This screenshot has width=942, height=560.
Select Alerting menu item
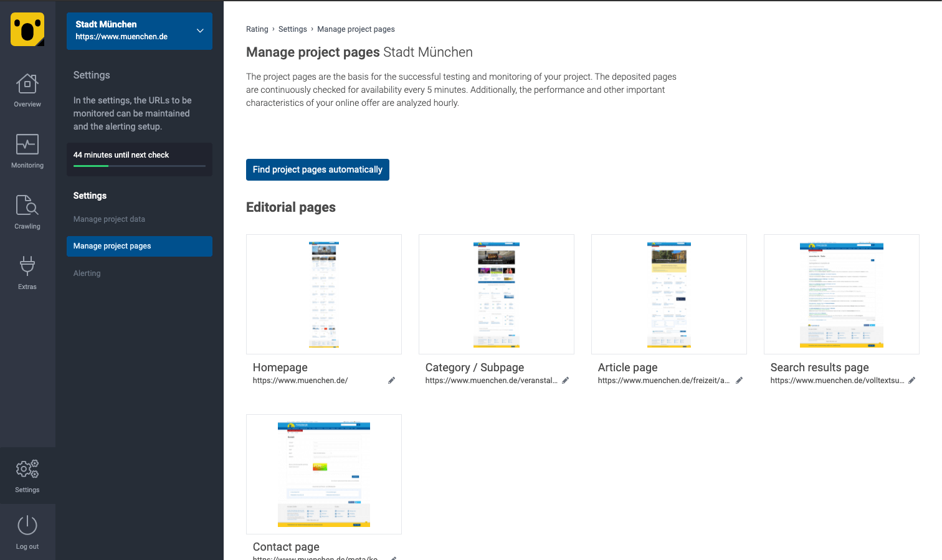(x=87, y=273)
